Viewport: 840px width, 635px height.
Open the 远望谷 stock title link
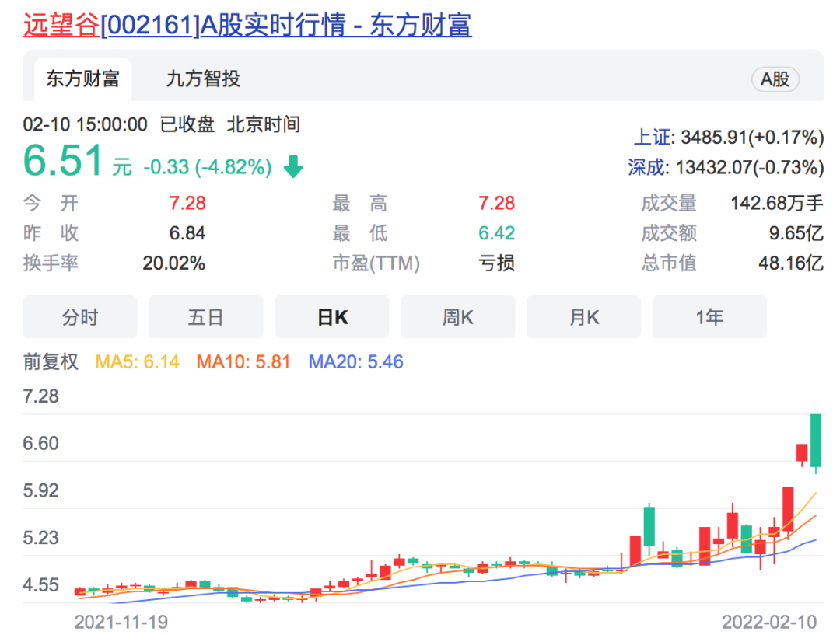(247, 25)
